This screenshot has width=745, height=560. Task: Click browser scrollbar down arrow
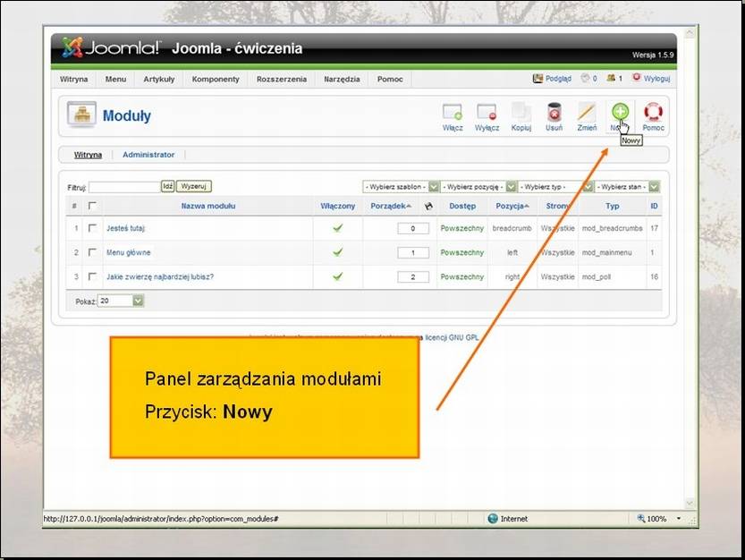point(690,504)
